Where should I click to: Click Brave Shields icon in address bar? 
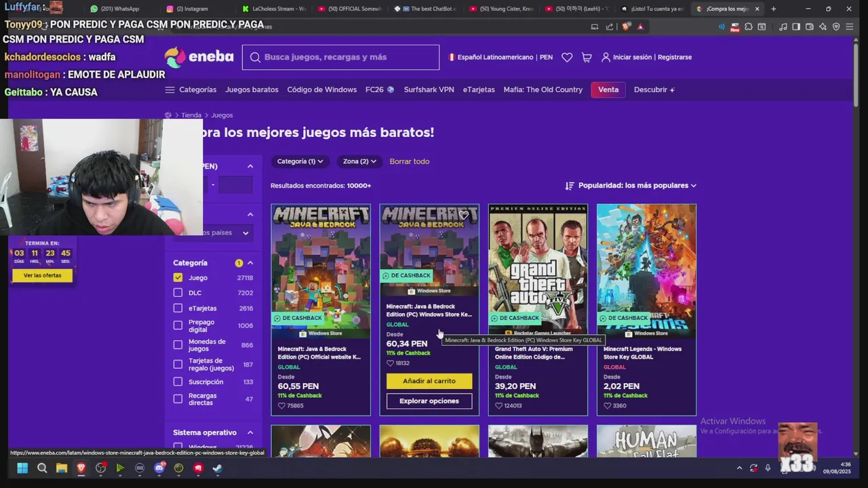[x=626, y=26]
